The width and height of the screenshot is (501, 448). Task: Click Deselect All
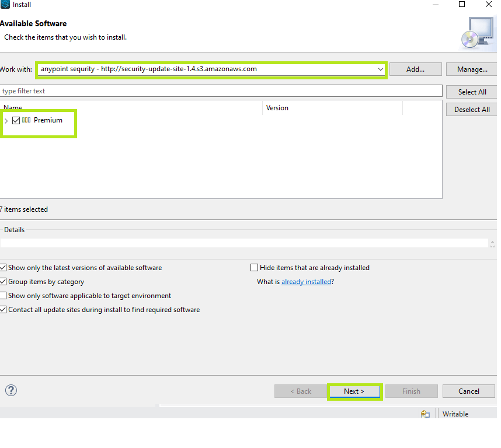coord(471,109)
